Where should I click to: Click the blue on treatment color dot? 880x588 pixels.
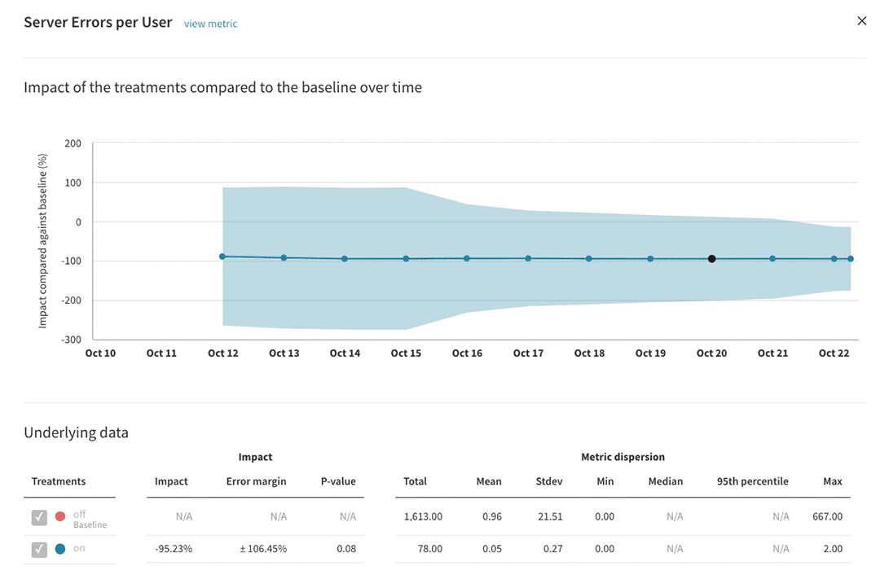point(60,549)
